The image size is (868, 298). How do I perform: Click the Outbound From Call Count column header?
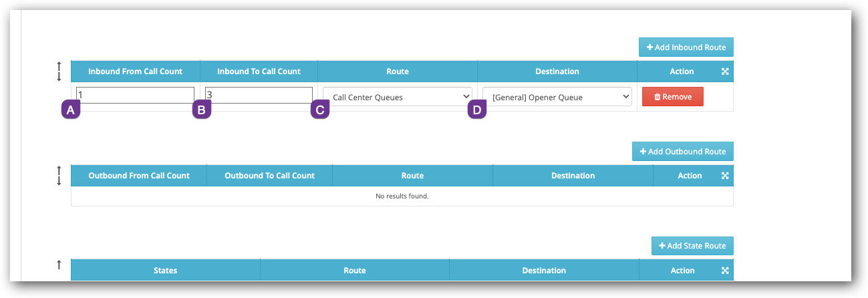[x=139, y=176]
